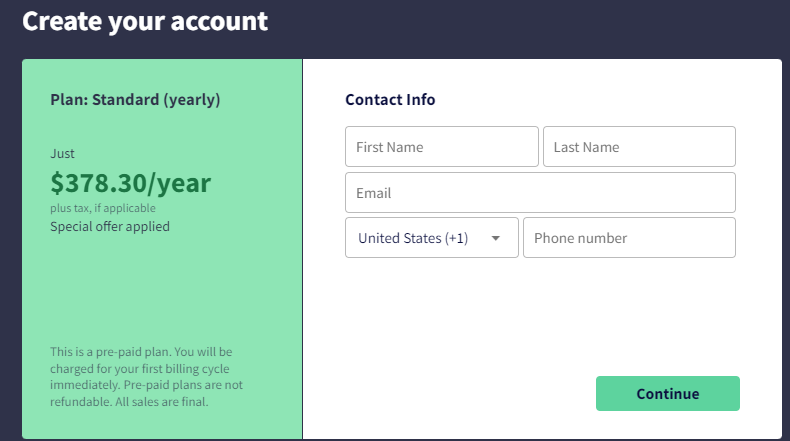The height and width of the screenshot is (441, 790).
Task: Click the Contact Info section title
Action: click(x=390, y=100)
